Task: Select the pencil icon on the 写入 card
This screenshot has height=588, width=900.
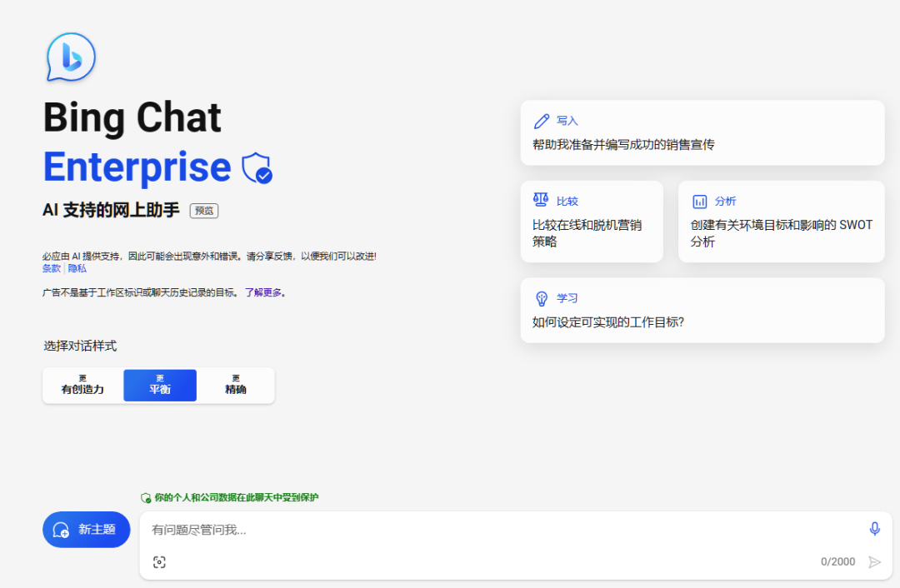Action: tap(542, 120)
